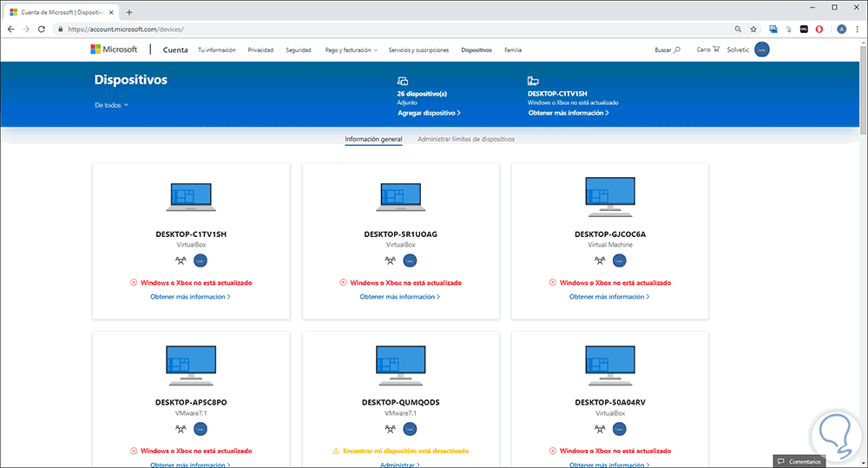This screenshot has width=868, height=468.
Task: Click Obtener más información for DESKTOP-GJCOC6A
Action: click(x=609, y=297)
